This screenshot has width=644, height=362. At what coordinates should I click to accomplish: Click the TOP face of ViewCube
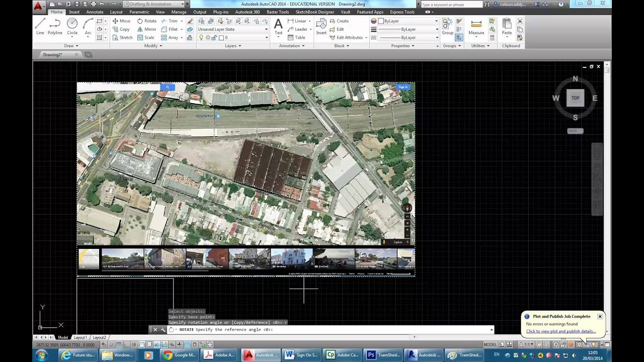[575, 98]
